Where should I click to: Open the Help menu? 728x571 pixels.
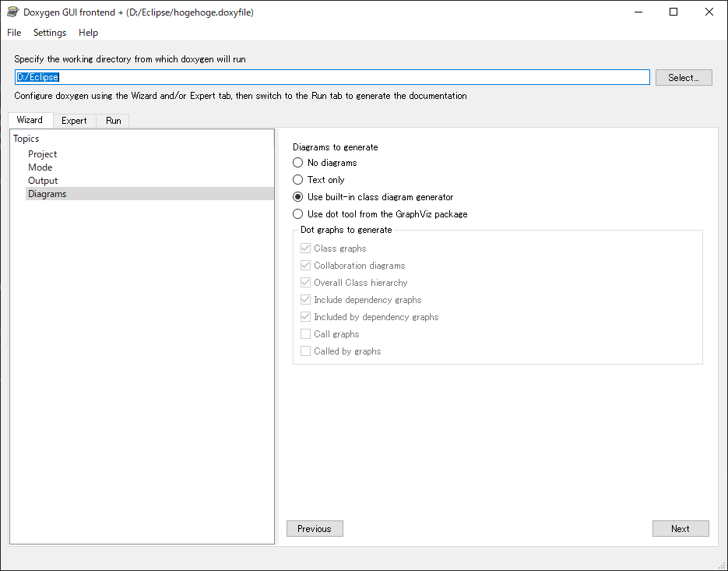point(88,33)
